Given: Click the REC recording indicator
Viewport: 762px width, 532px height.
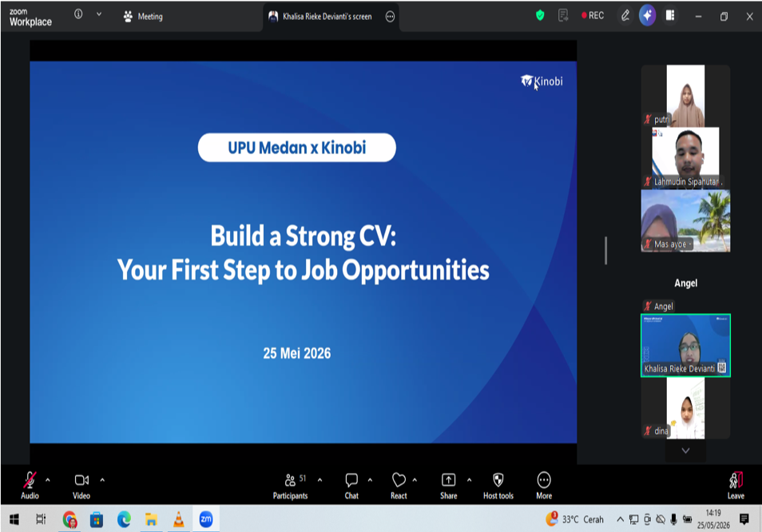Looking at the screenshot, I should click(x=593, y=15).
